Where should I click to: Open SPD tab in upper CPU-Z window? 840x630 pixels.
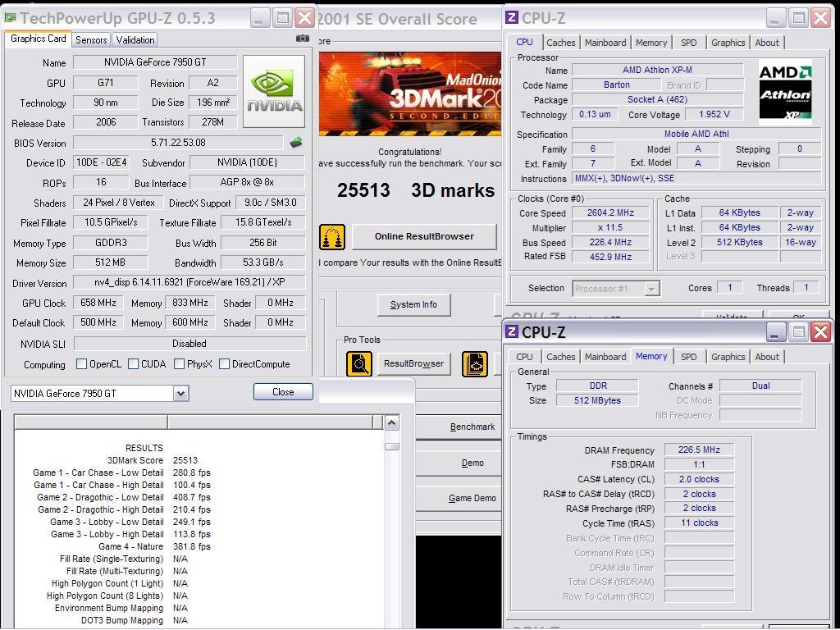tap(689, 43)
